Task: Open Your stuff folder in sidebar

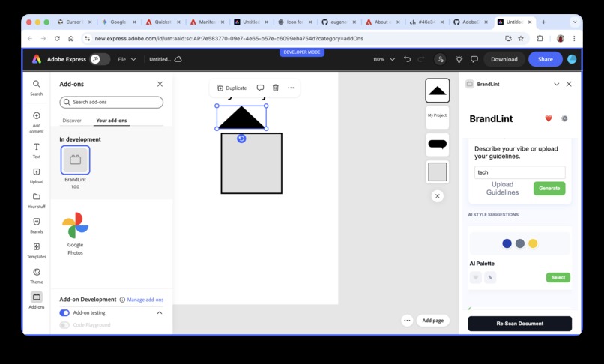Action: [x=36, y=200]
